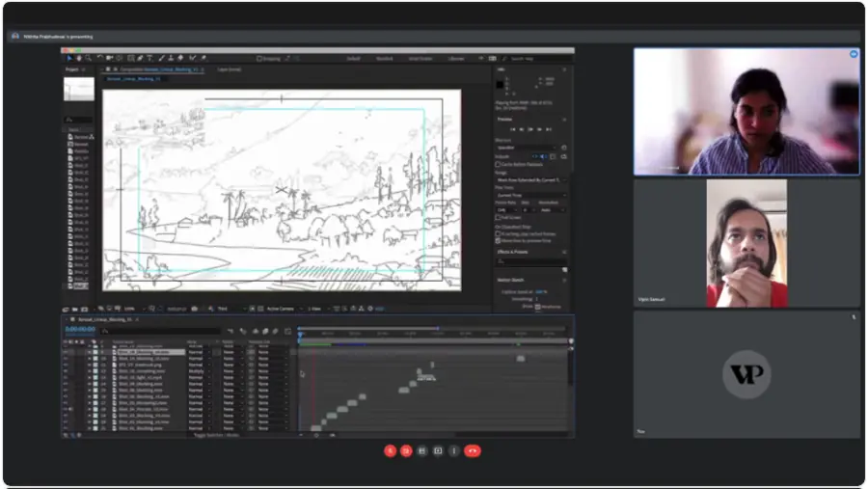Image resolution: width=868 pixels, height=489 pixels.
Task: Switch to the Libraries workspace
Action: (456, 58)
